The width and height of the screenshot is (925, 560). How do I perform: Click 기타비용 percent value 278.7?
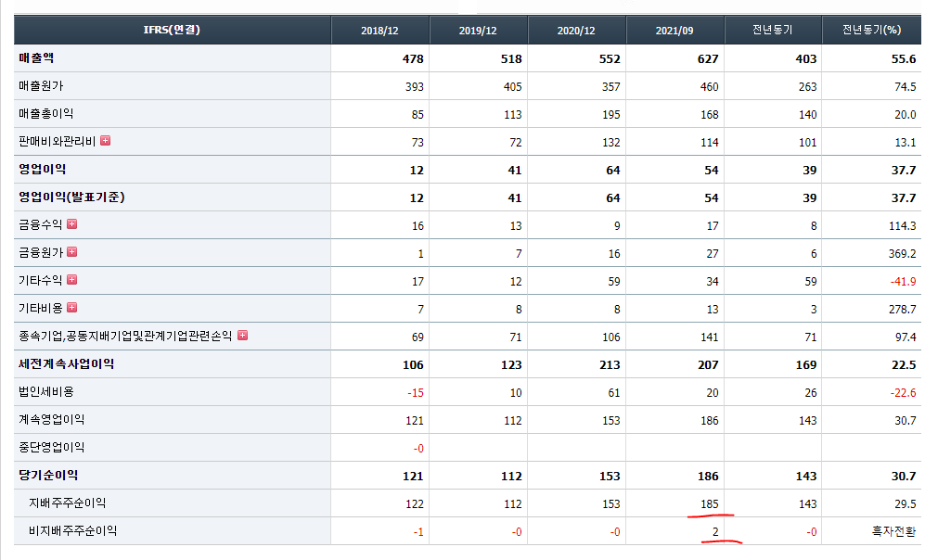click(x=902, y=309)
